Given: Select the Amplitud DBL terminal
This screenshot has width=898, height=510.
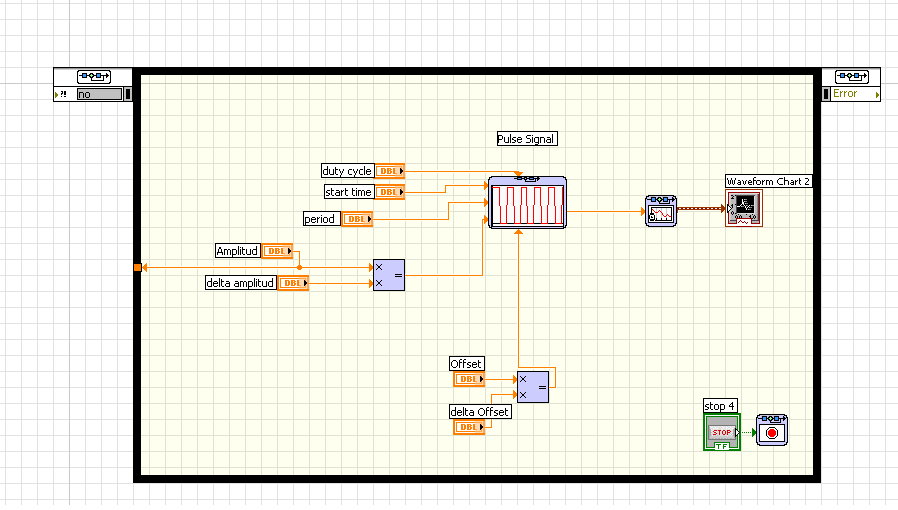Looking at the screenshot, I should point(277,251).
